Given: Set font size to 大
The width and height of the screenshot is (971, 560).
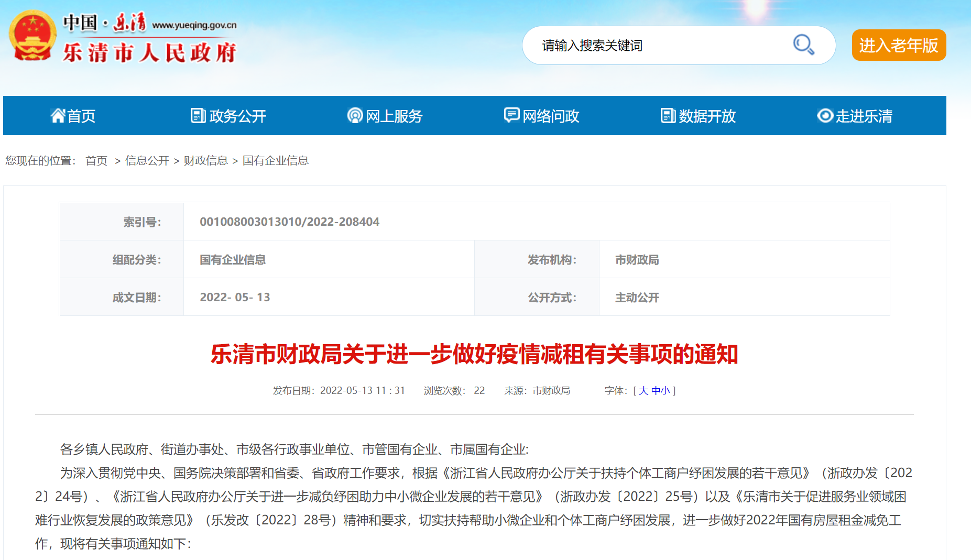Looking at the screenshot, I should pyautogui.click(x=643, y=391).
